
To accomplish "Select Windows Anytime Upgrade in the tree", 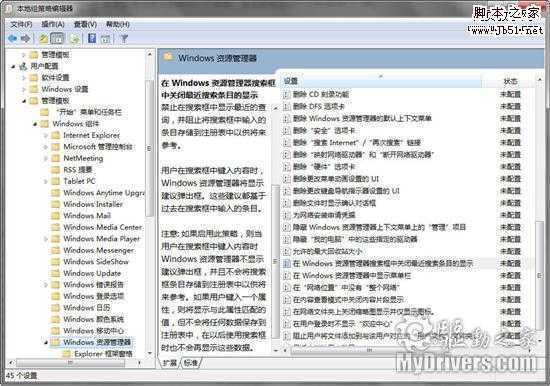I will [103, 193].
